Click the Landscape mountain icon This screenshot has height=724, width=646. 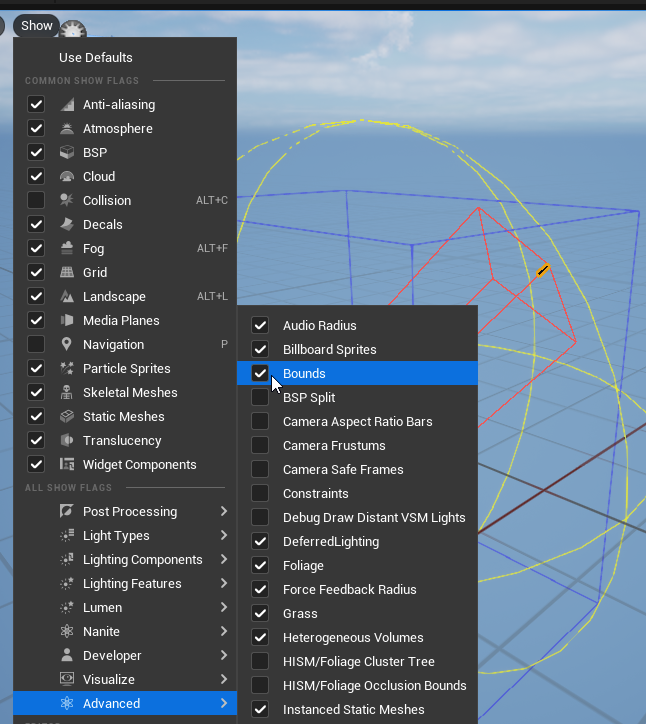point(67,297)
